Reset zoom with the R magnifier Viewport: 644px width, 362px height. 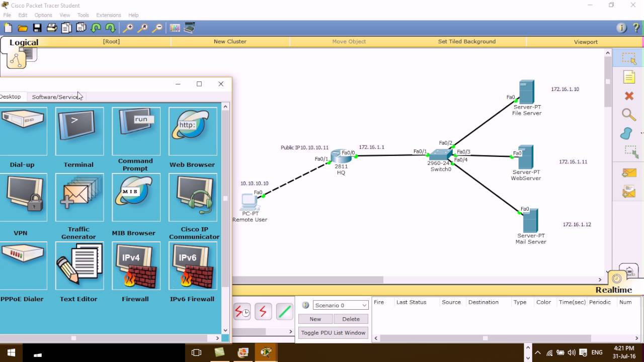[143, 28]
